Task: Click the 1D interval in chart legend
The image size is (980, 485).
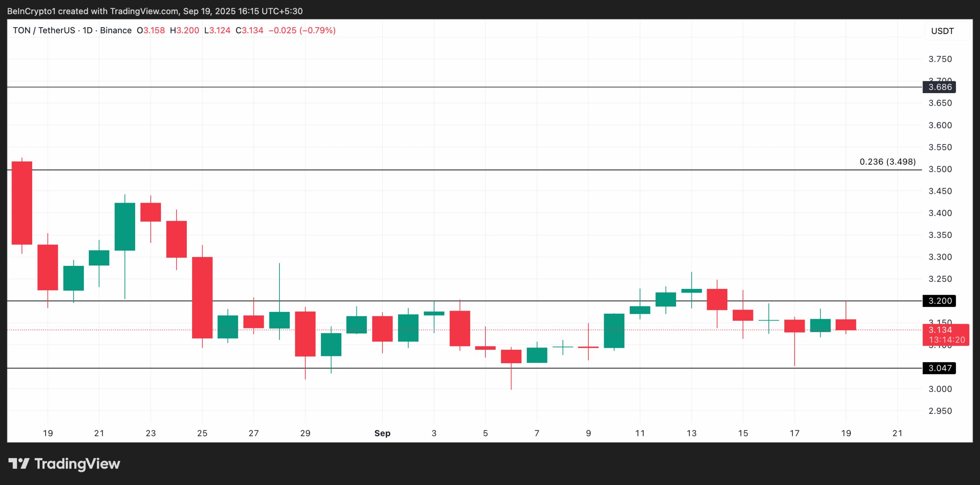Action: click(x=88, y=30)
